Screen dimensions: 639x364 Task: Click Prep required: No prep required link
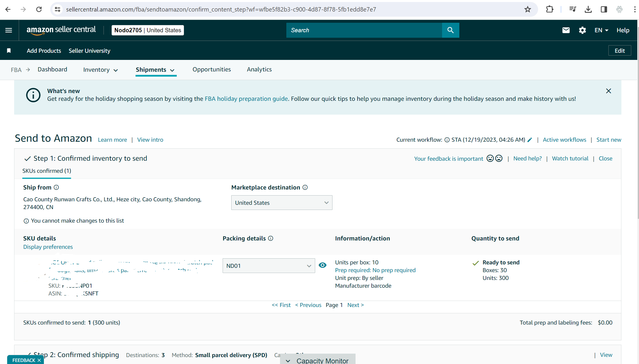pos(375,270)
